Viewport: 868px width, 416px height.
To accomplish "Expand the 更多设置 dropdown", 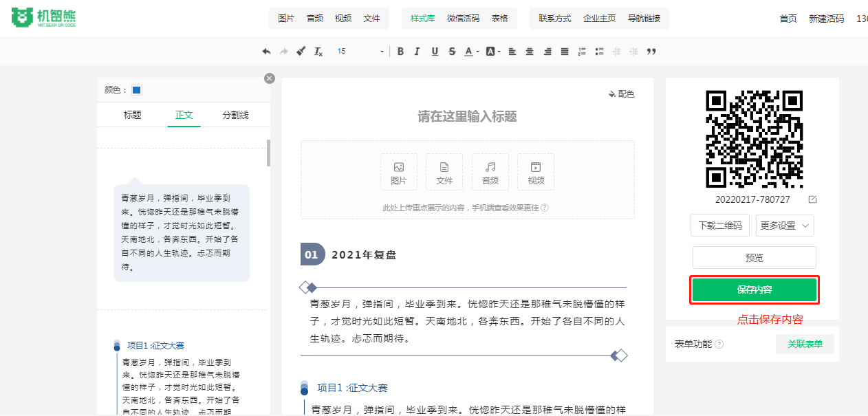I will 785,226.
